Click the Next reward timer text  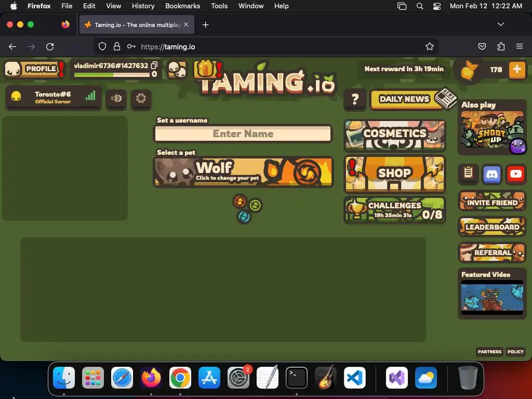pyautogui.click(x=404, y=69)
